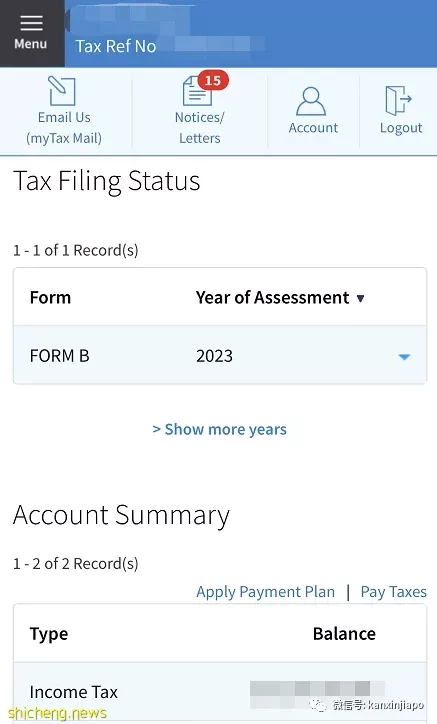The height and width of the screenshot is (724, 437).
Task: Open Email Us (myTax Mail) label
Action: 64,128
